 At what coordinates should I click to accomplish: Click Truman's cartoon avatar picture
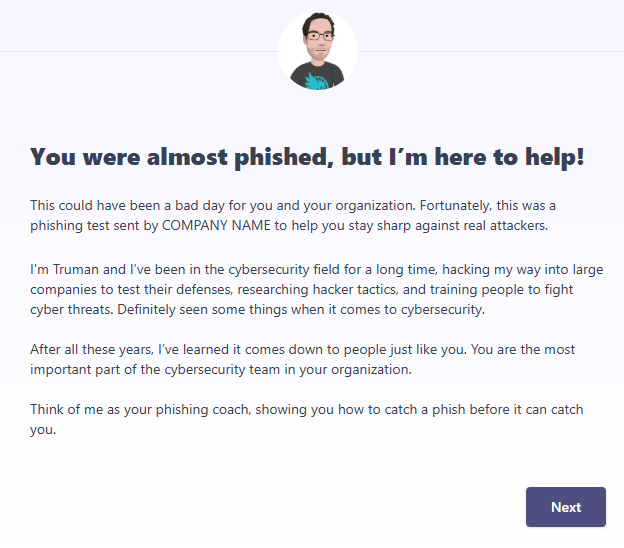tap(318, 51)
